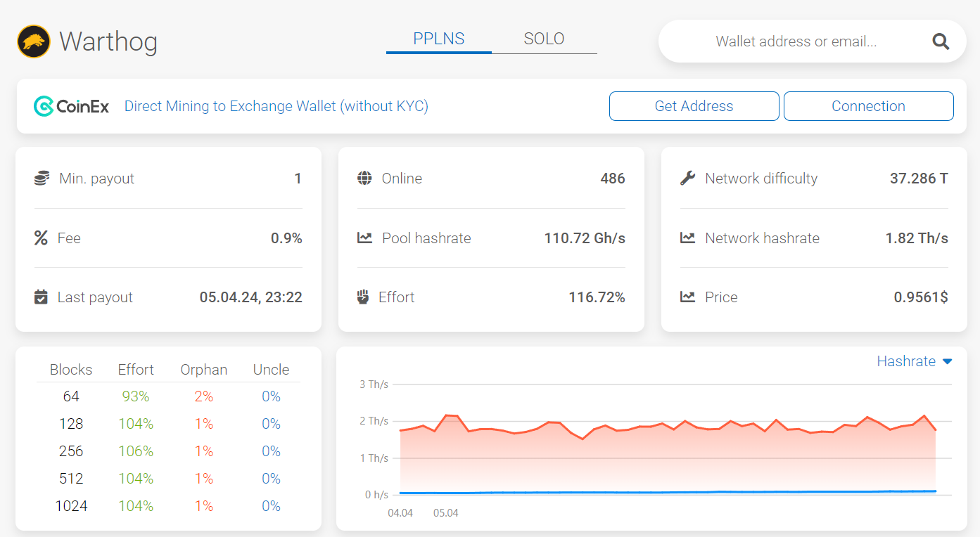980x537 pixels.
Task: Click the CoinEx logo
Action: pyautogui.click(x=71, y=105)
